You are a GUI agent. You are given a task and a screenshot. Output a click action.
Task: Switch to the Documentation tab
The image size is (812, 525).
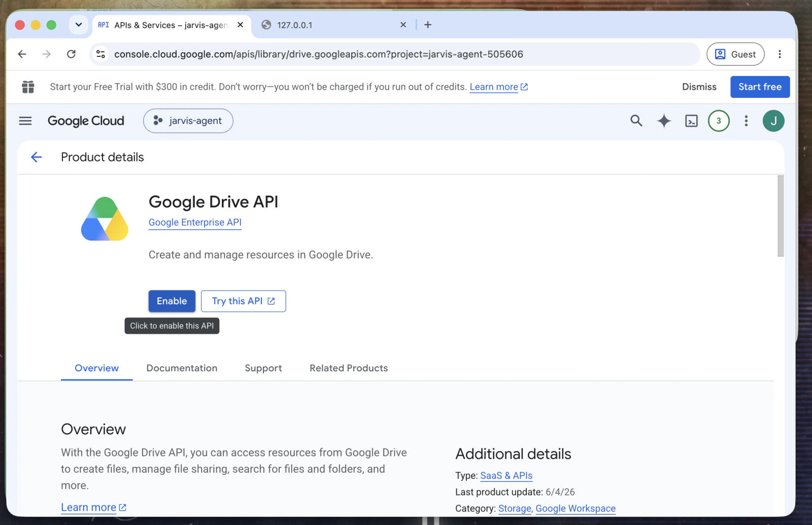point(182,368)
